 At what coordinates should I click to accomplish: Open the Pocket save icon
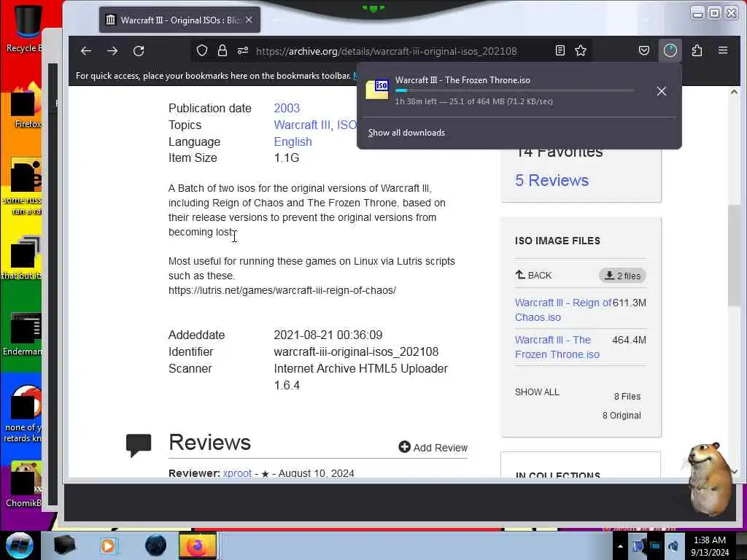pos(644,50)
